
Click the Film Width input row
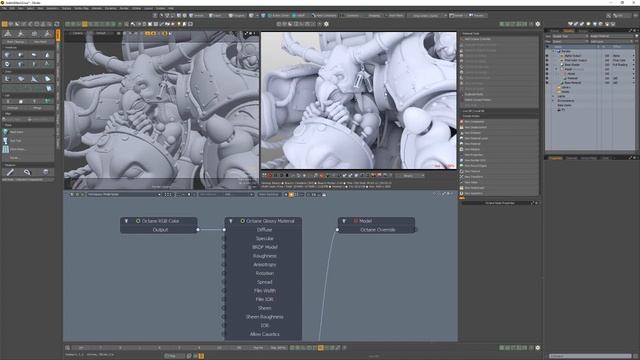coord(264,291)
